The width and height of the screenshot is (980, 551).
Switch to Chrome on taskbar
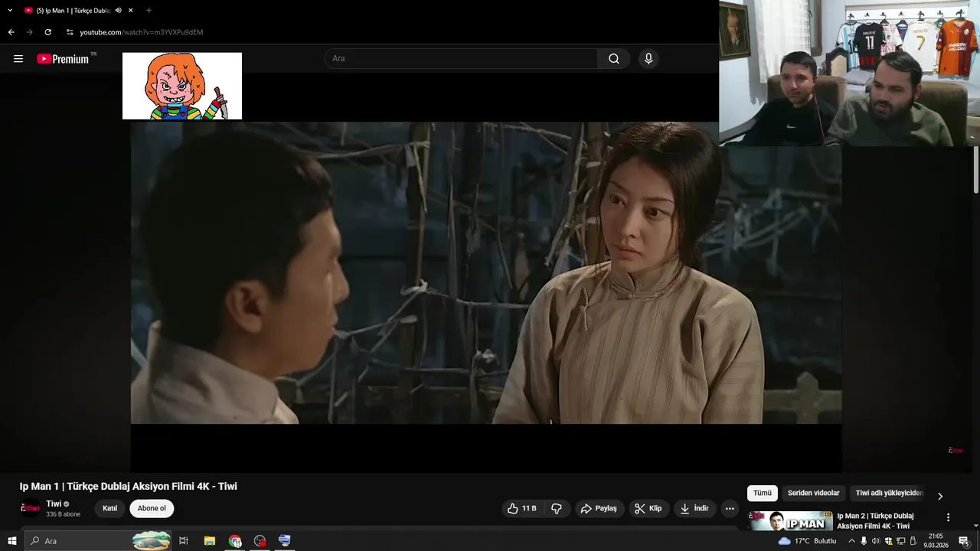pyautogui.click(x=235, y=541)
